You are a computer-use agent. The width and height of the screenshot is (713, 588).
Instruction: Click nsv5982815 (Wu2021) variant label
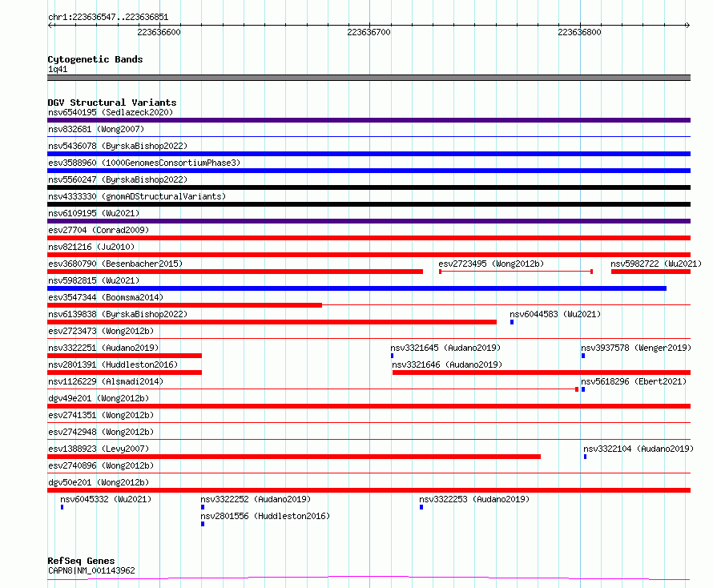(x=94, y=280)
